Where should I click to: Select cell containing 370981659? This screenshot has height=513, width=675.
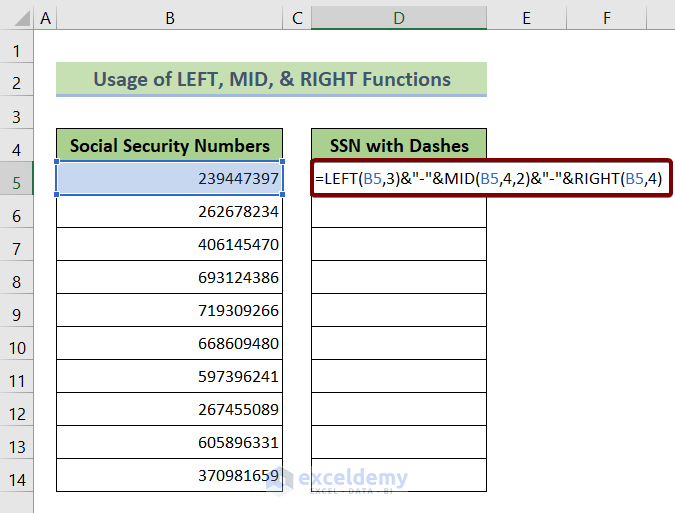point(170,475)
